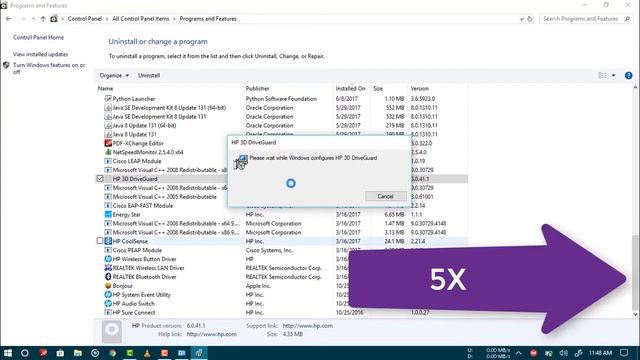Expand the chevron after Control Panel breadcrumb
Image resolution: width=640 pixels, height=360 pixels.
pos(107,19)
